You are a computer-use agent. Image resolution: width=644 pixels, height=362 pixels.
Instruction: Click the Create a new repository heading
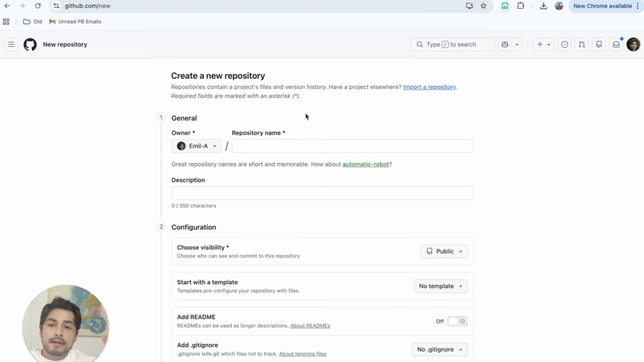[218, 76]
